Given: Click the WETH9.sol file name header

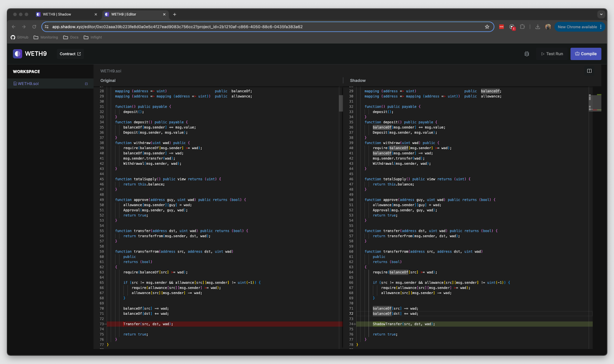Looking at the screenshot, I should tap(111, 71).
